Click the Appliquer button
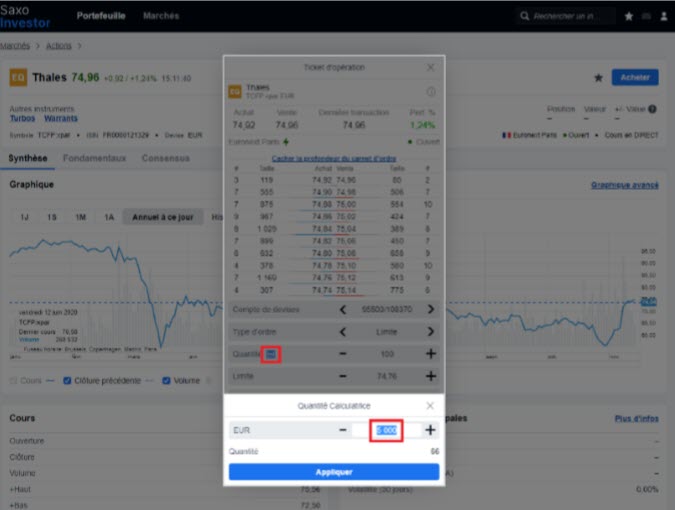Image resolution: width=675 pixels, height=510 pixels. coord(334,472)
